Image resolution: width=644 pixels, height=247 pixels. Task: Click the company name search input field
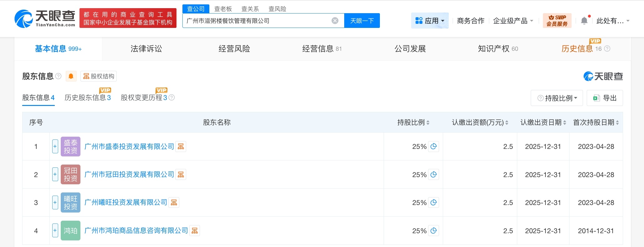[257, 21]
